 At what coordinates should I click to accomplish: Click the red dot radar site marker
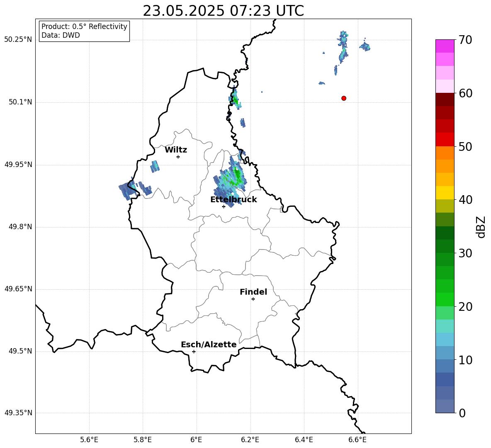[x=344, y=98]
